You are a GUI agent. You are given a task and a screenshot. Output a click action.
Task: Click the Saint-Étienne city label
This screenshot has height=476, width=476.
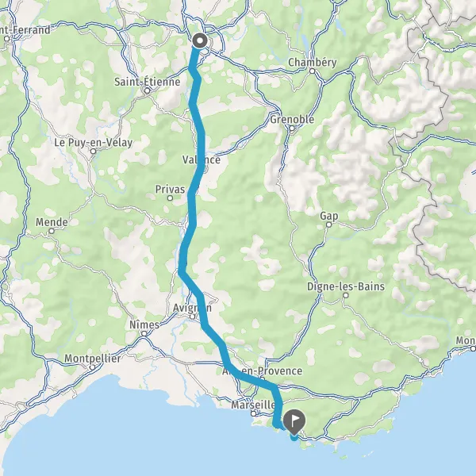[148, 82]
